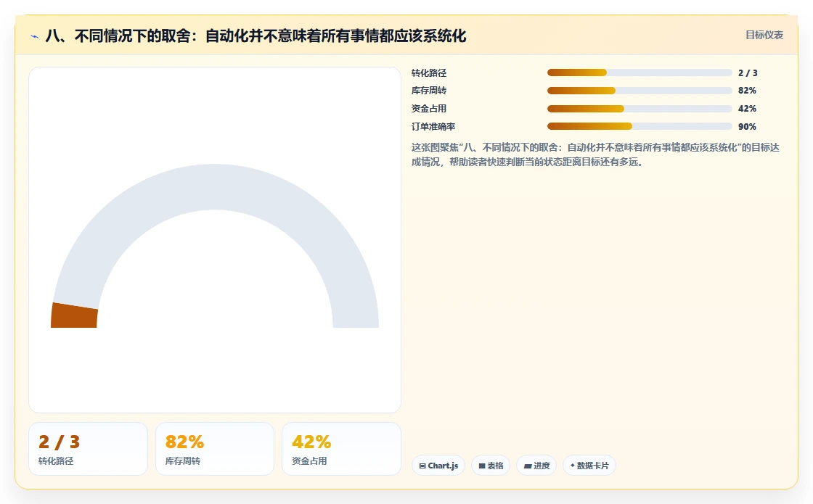Select the 42% 资金占用 data card
Screen dimensions: 813x504
[341, 449]
